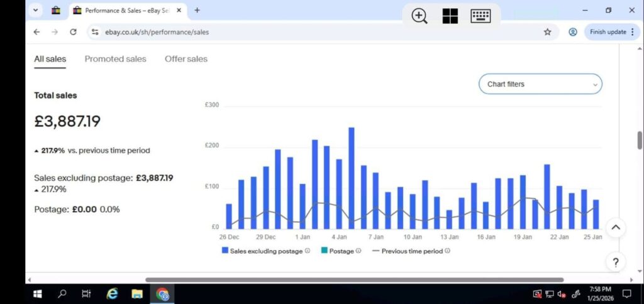Image resolution: width=644 pixels, height=304 pixels.
Task: Open the tab search dropdown arrow
Action: [x=35, y=10]
